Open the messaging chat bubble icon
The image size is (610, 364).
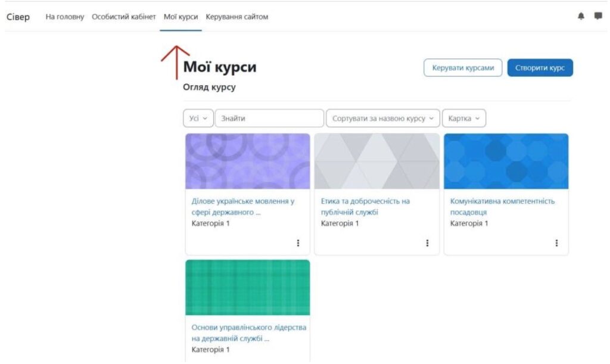(598, 17)
